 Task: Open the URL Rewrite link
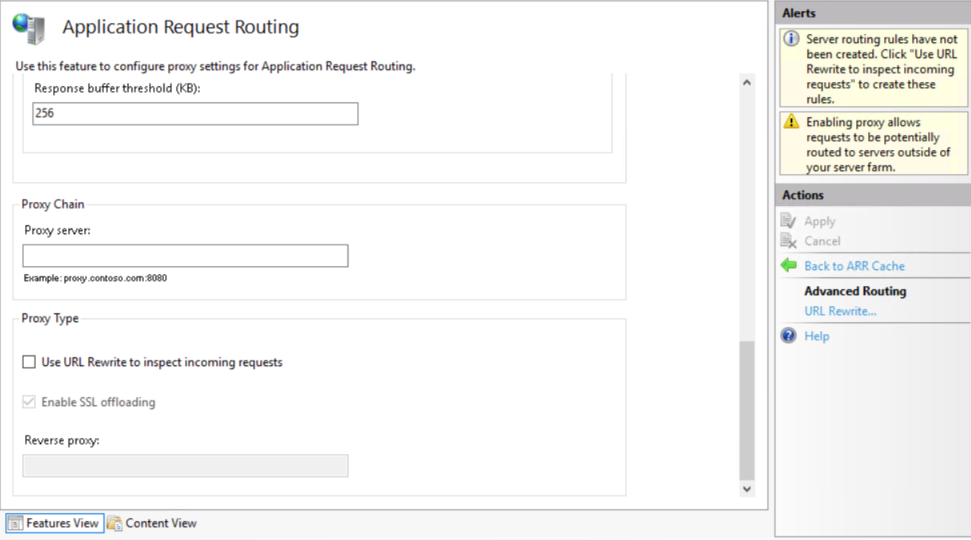[840, 311]
